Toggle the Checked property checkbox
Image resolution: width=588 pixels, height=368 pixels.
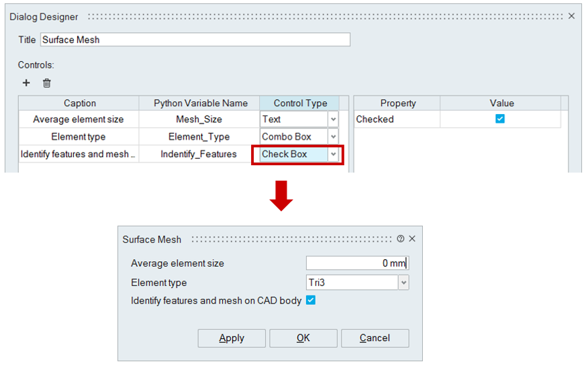[x=499, y=119]
